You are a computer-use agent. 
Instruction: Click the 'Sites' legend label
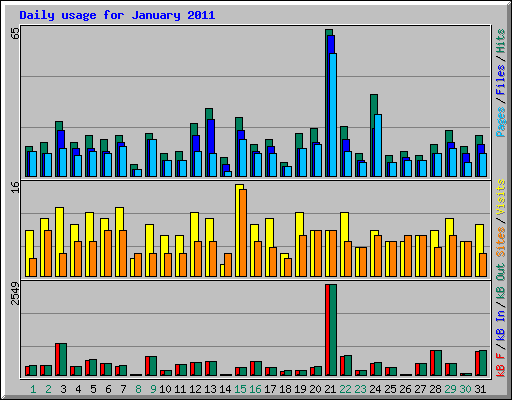[501, 242]
